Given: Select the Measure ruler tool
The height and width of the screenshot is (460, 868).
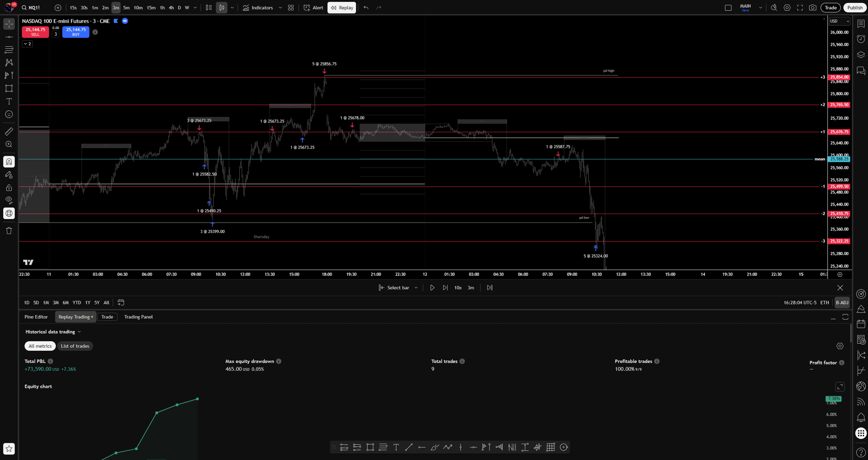Looking at the screenshot, I should coord(9,131).
